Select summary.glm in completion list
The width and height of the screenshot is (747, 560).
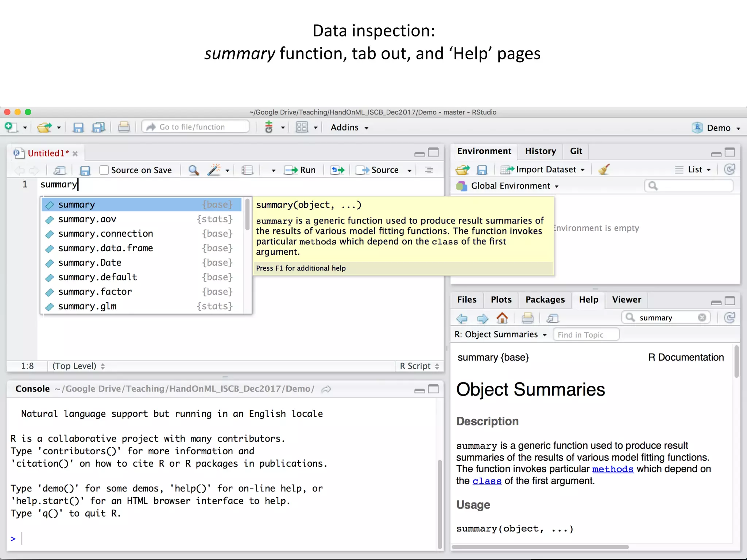(x=142, y=306)
